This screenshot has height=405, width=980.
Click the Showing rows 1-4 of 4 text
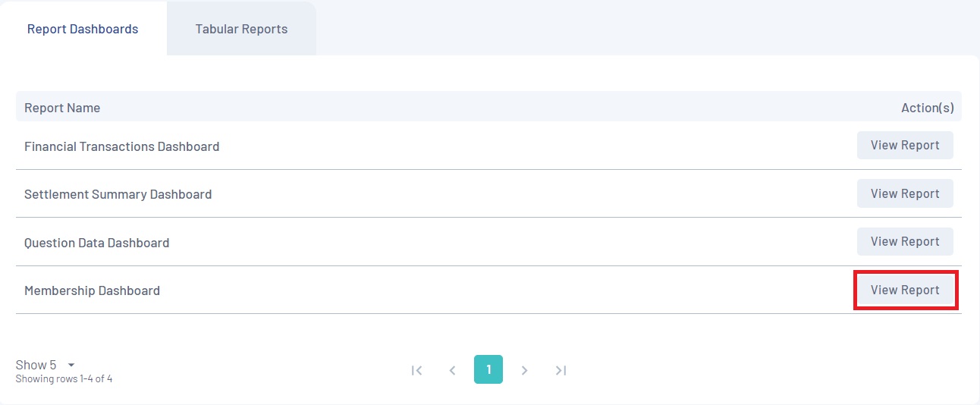point(64,378)
